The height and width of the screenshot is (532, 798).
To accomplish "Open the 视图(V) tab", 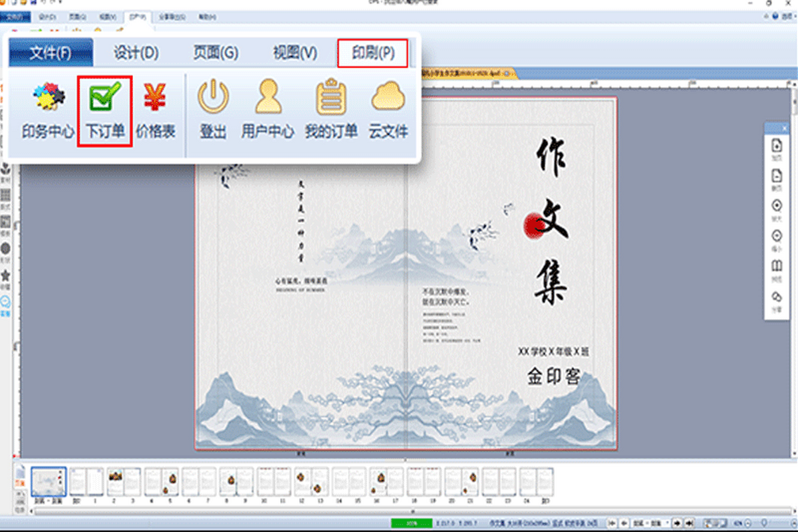I will [295, 53].
